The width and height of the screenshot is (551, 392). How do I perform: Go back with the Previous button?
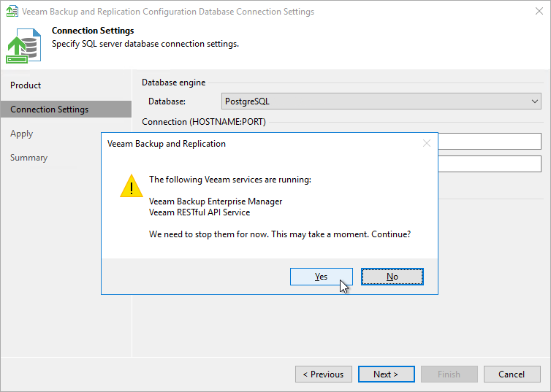tap(323, 374)
